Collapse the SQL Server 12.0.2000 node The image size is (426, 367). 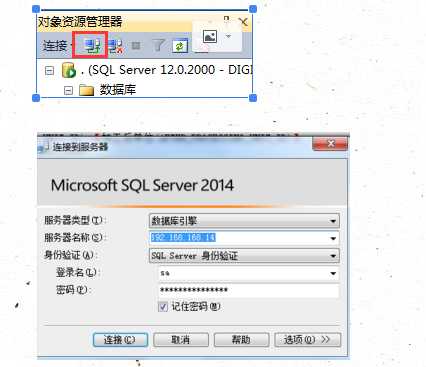pos(49,70)
